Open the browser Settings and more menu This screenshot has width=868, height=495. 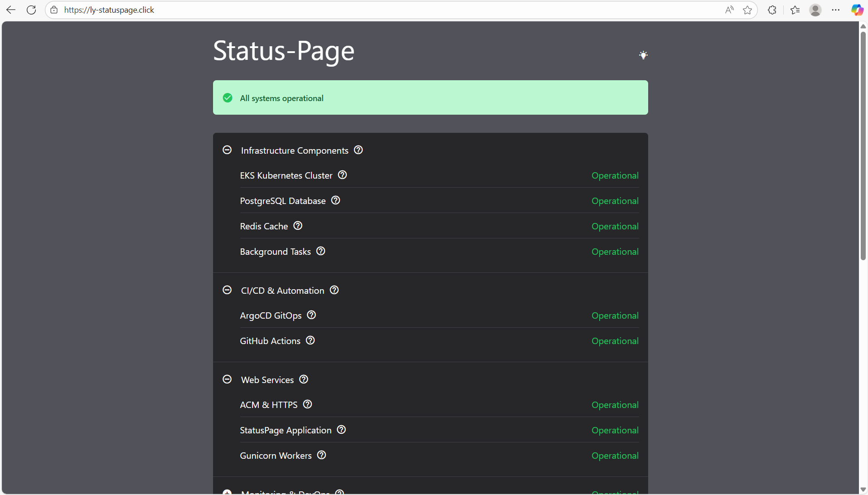pyautogui.click(x=836, y=10)
